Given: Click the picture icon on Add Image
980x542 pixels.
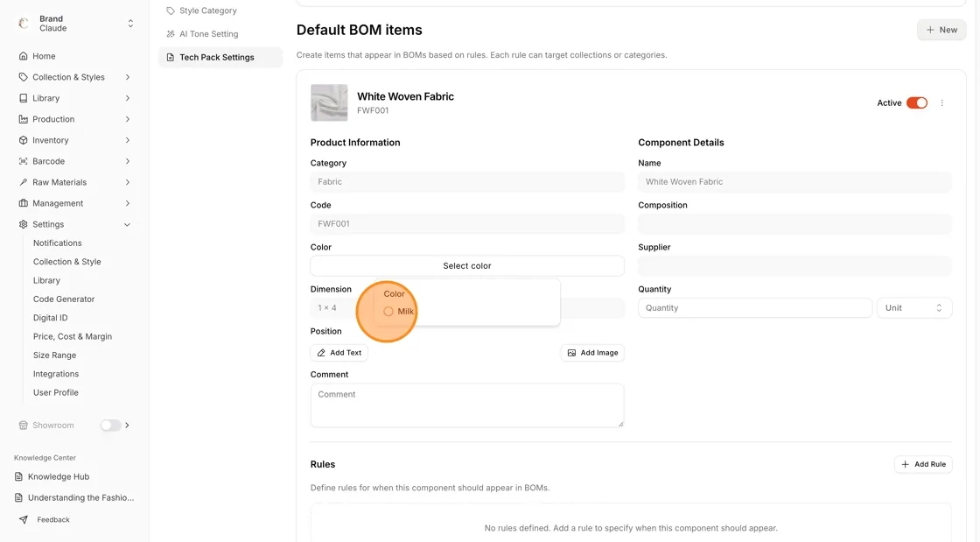Looking at the screenshot, I should (571, 353).
